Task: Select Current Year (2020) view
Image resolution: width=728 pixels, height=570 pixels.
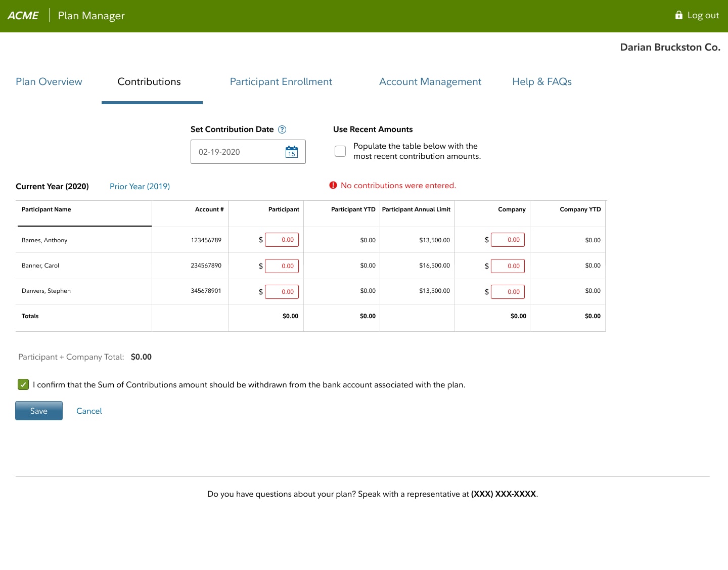Action: coord(52,187)
